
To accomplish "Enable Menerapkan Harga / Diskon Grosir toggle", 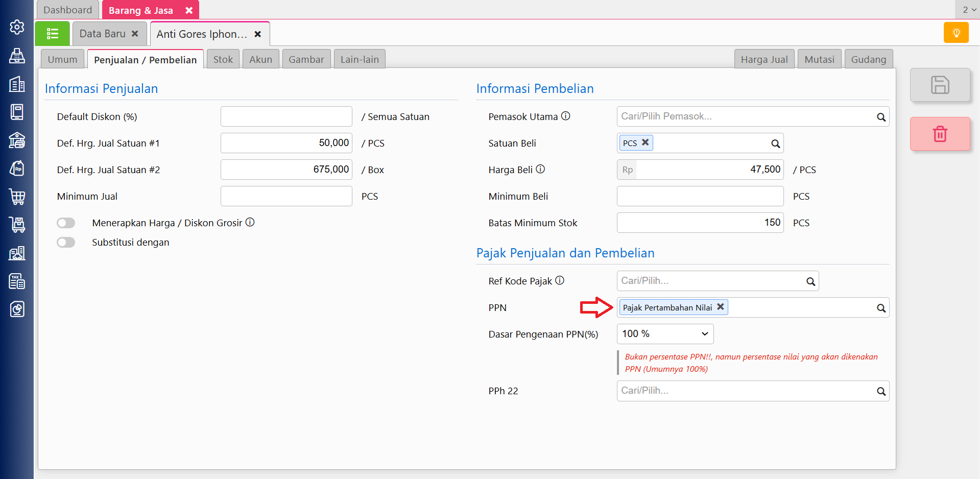I will pos(66,223).
